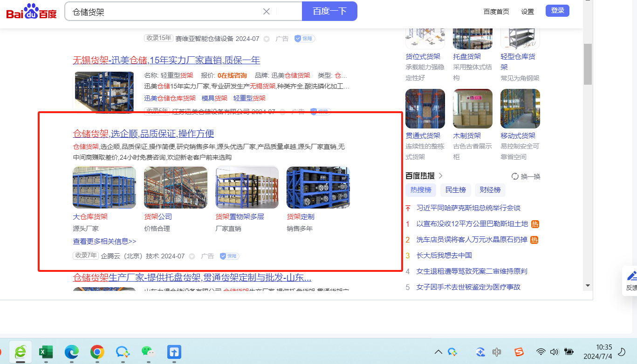Screen dimensions: 637x364
Task: Open the 托盘货架 related link
Action: pyautogui.click(x=467, y=56)
